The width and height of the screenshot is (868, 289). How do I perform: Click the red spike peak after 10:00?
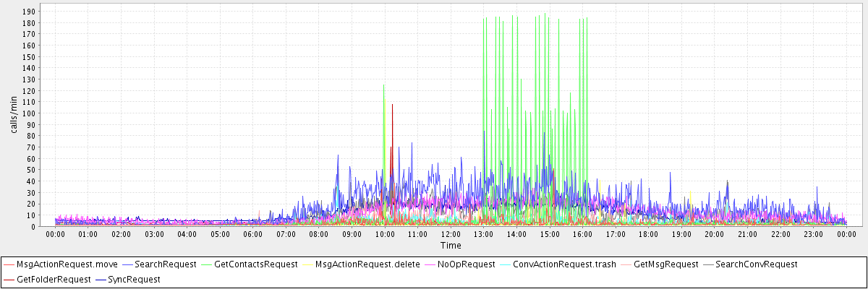click(392, 105)
